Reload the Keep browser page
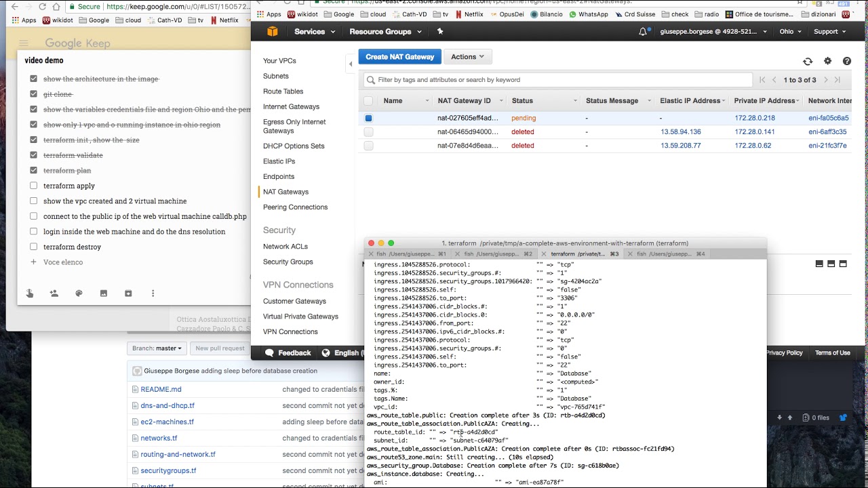Image resolution: width=868 pixels, height=488 pixels. click(x=42, y=7)
